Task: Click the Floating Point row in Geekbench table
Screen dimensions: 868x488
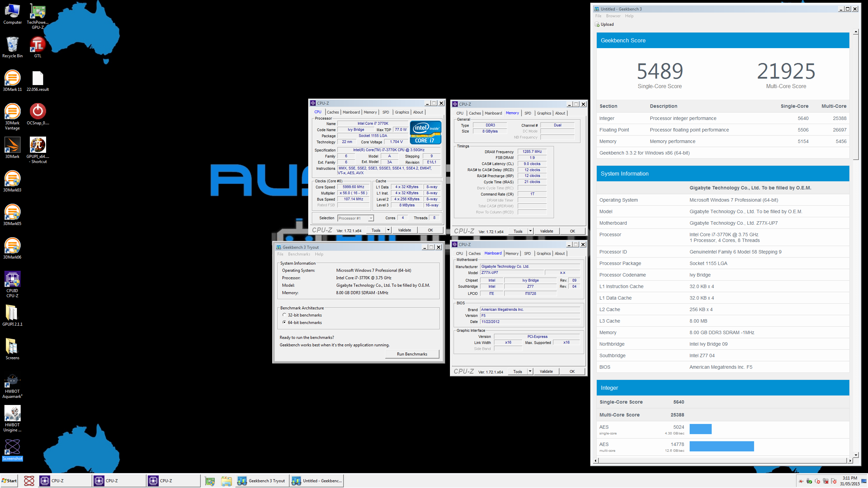Action: pos(723,130)
